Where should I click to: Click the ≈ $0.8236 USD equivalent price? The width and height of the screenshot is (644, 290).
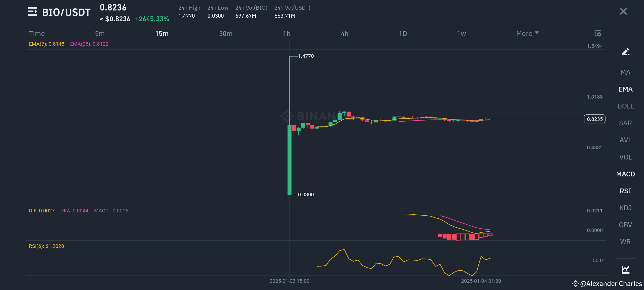click(115, 19)
